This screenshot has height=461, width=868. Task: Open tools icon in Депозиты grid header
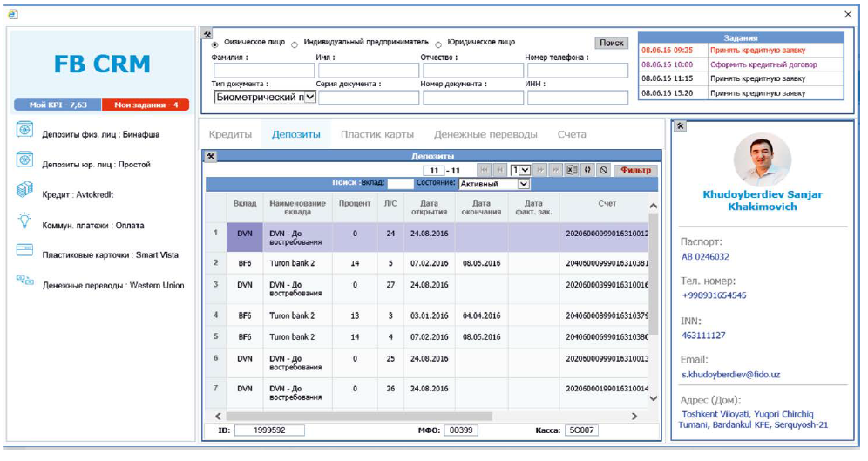click(210, 156)
